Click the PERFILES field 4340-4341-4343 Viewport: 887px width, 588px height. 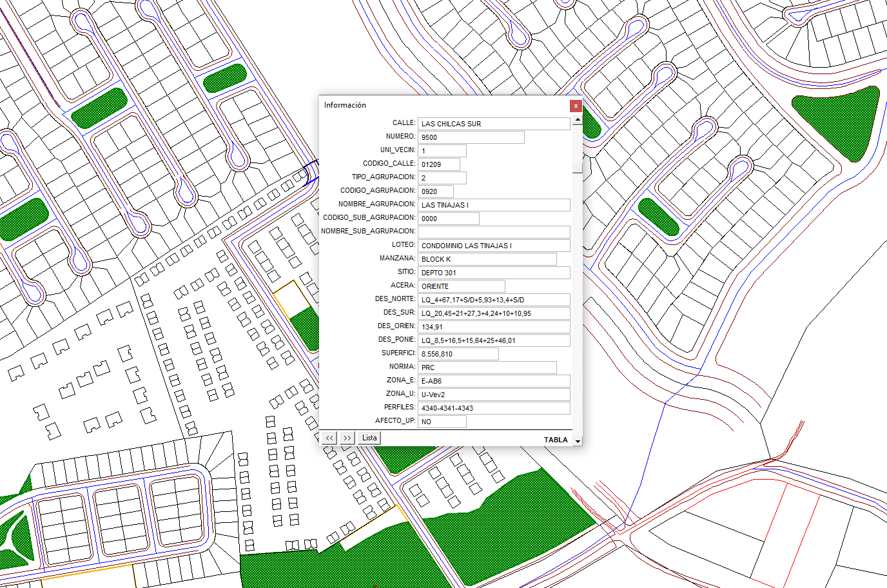click(x=493, y=408)
